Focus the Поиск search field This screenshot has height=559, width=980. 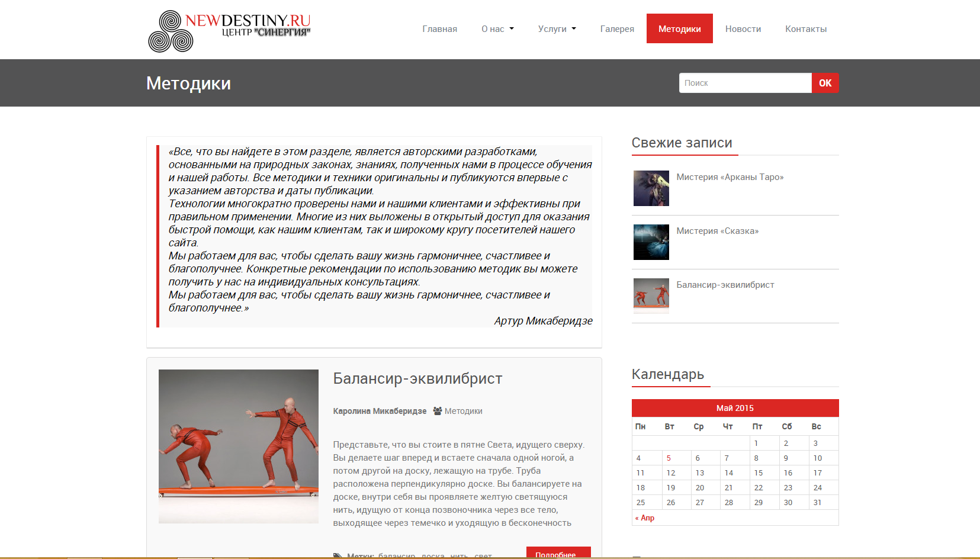click(745, 83)
